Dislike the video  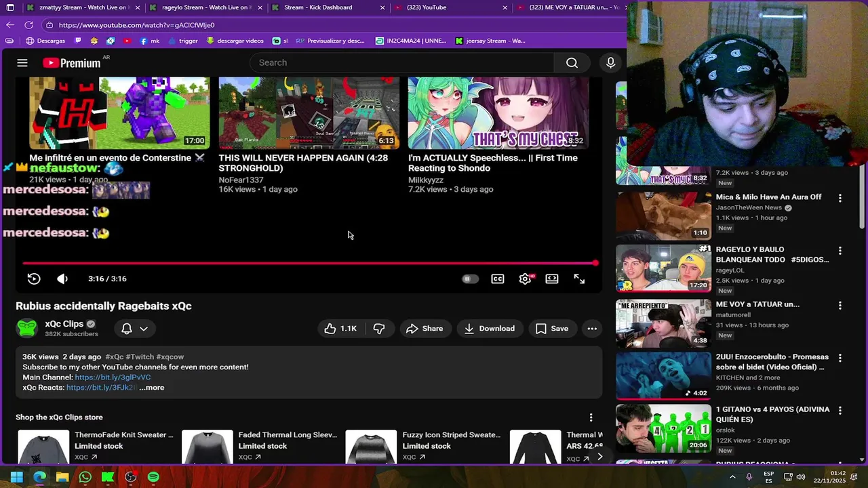coord(379,328)
